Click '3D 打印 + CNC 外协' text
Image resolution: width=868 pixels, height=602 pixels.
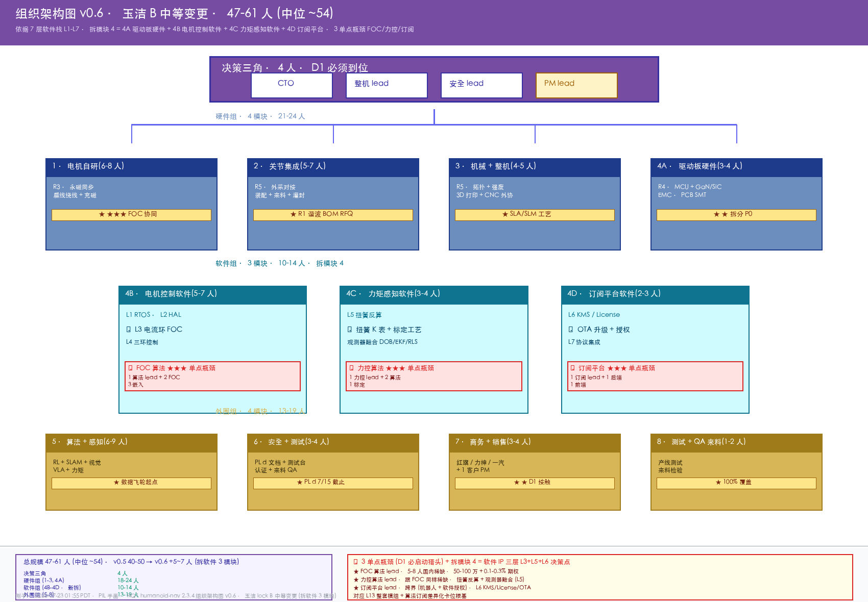click(x=485, y=195)
